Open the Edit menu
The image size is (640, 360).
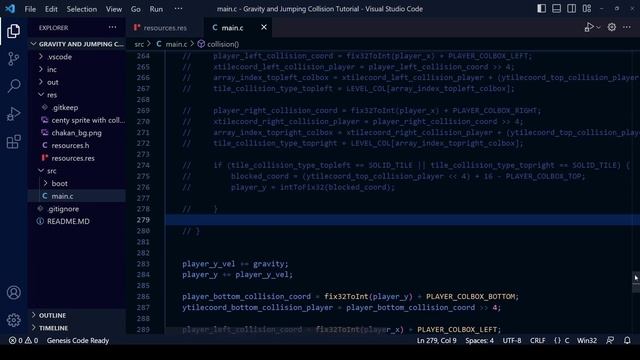[51, 9]
